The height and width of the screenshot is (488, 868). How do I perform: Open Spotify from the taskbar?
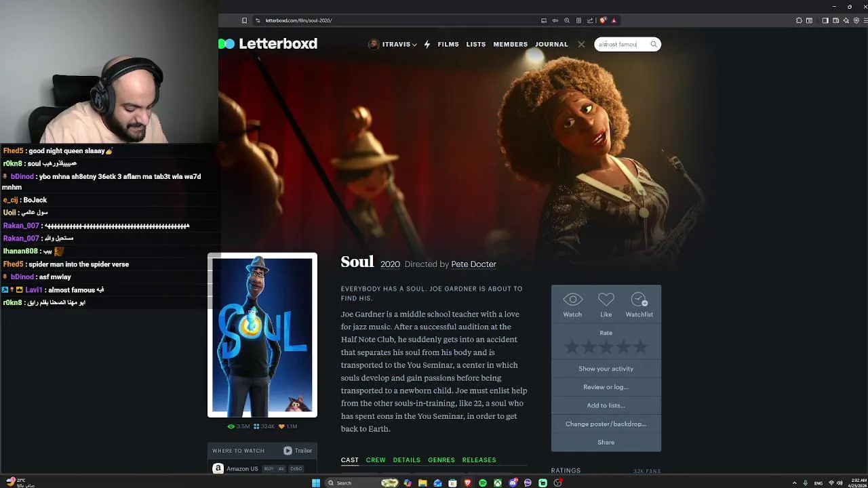483,483
